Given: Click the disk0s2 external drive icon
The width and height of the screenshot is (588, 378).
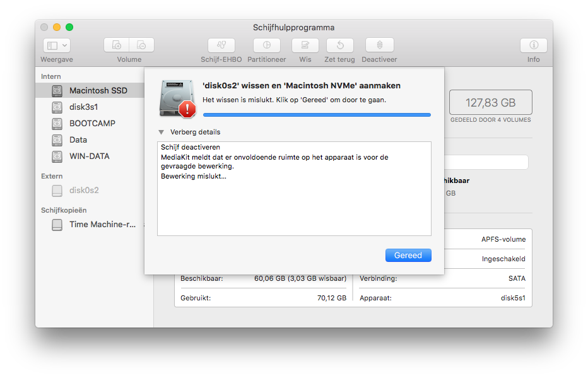Looking at the screenshot, I should tap(57, 191).
